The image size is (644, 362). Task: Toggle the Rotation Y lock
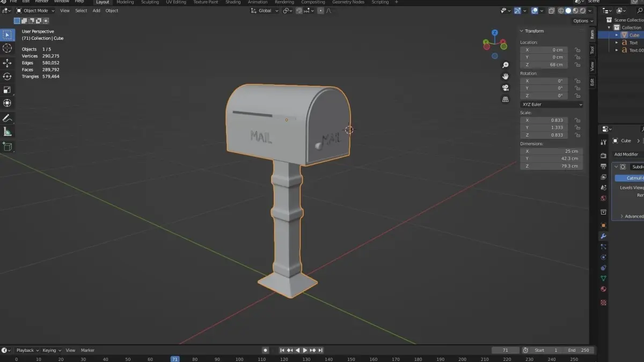click(x=577, y=88)
